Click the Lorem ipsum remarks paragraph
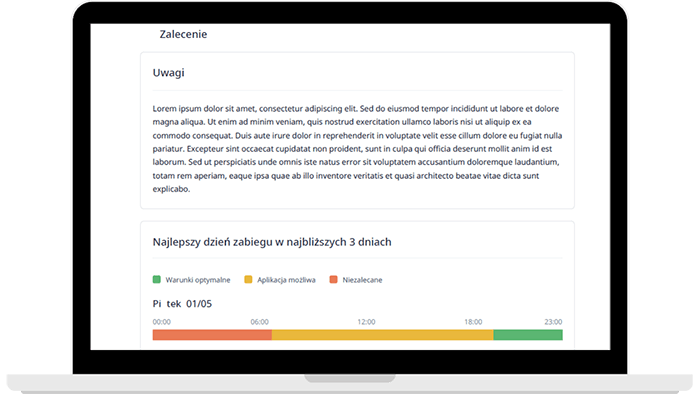 pyautogui.click(x=357, y=149)
